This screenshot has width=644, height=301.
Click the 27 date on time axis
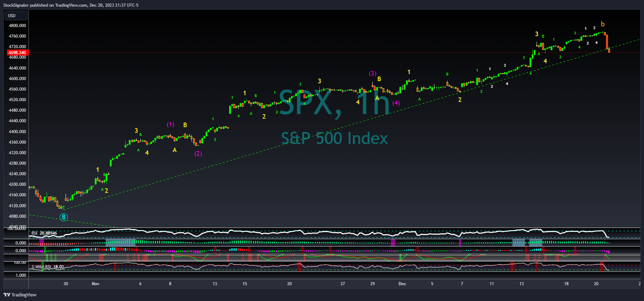click(x=343, y=284)
